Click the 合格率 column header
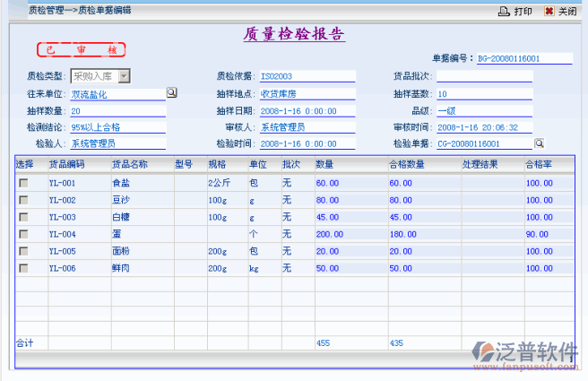Image resolution: width=588 pixels, height=381 pixels. [x=540, y=165]
